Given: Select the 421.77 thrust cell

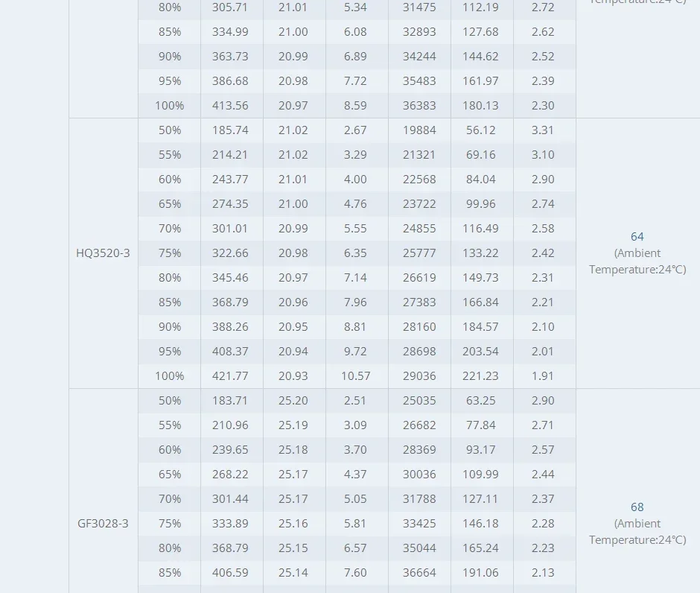Looking at the screenshot, I should click(x=230, y=376).
